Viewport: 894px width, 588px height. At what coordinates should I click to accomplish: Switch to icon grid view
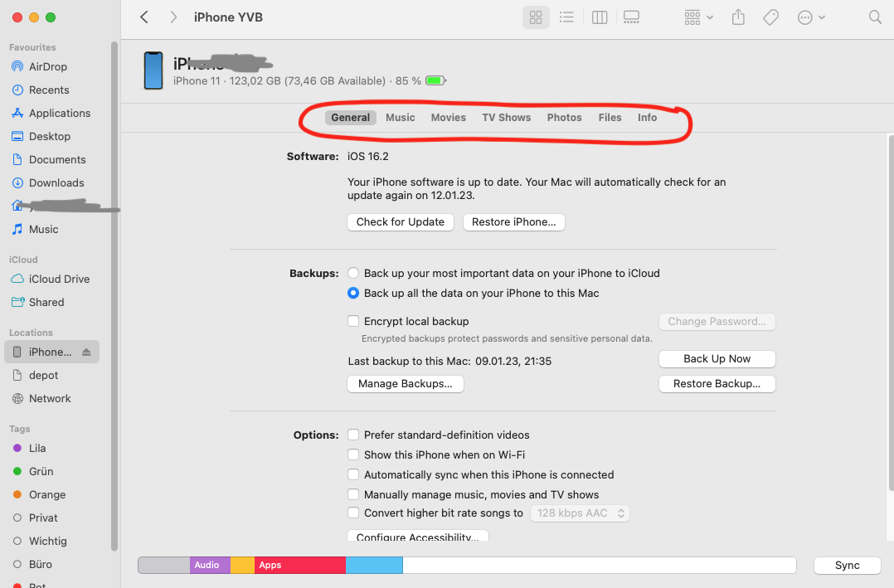pyautogui.click(x=536, y=17)
